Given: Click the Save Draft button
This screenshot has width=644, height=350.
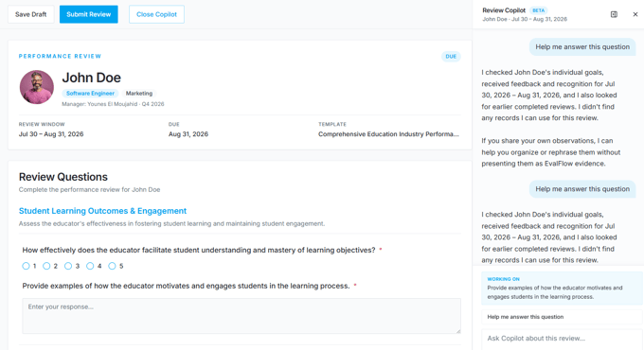Looking at the screenshot, I should (x=31, y=14).
